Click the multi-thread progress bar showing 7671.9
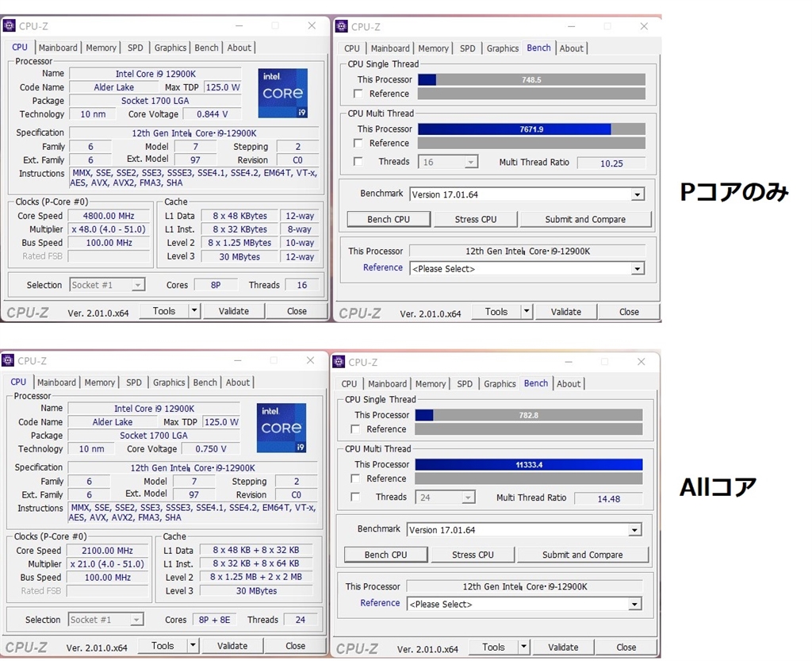 click(x=531, y=129)
